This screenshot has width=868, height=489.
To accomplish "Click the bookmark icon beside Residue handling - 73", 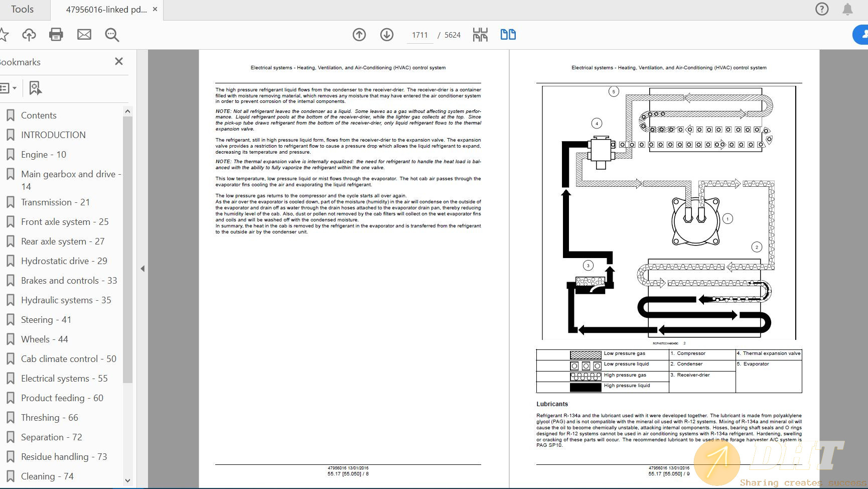I will (10, 456).
